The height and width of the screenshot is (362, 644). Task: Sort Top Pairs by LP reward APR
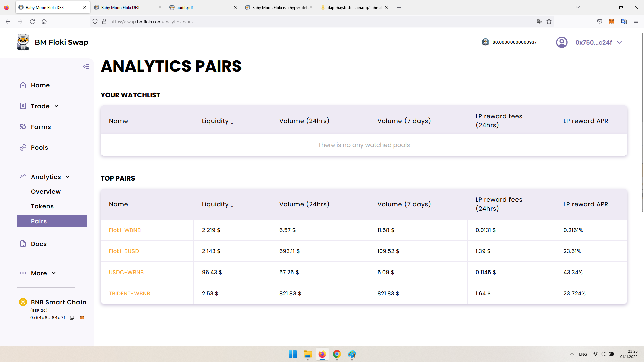click(x=585, y=204)
